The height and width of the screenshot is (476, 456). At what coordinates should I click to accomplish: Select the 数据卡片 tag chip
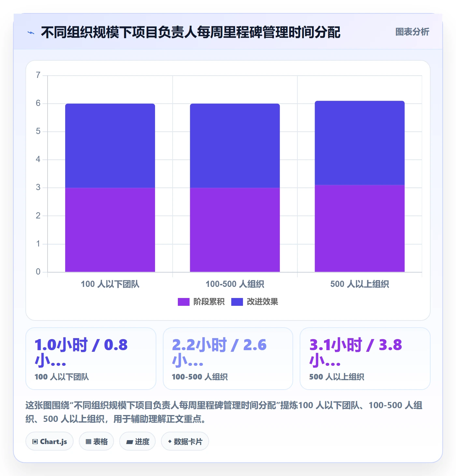pyautogui.click(x=185, y=441)
